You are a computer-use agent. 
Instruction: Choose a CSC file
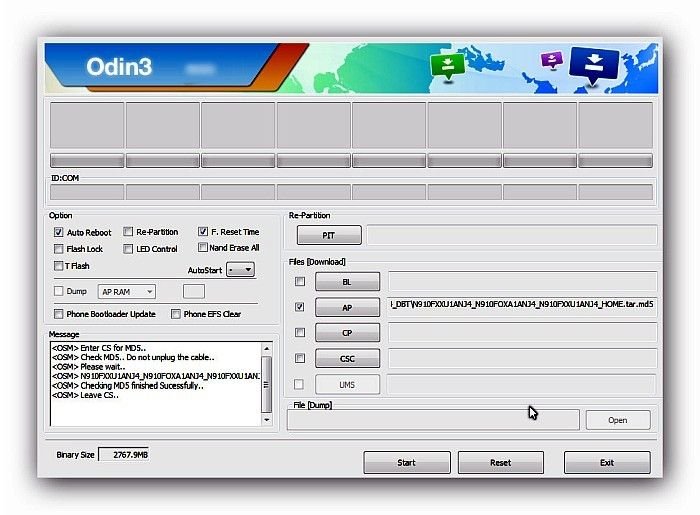tap(347, 358)
